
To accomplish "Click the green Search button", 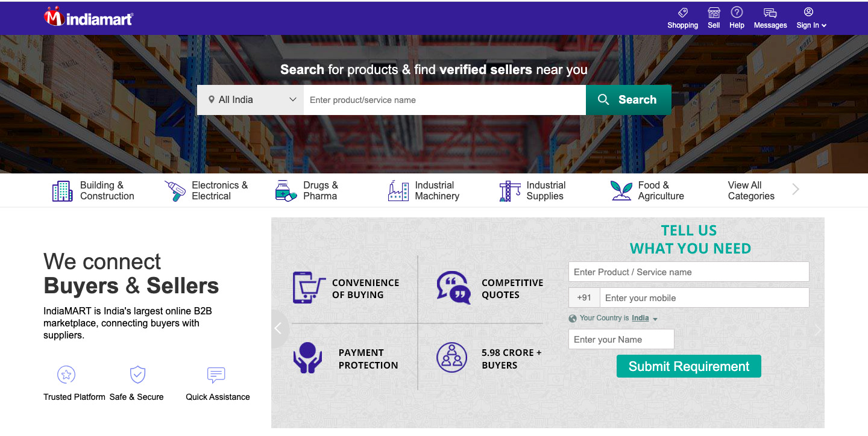I will (x=629, y=100).
